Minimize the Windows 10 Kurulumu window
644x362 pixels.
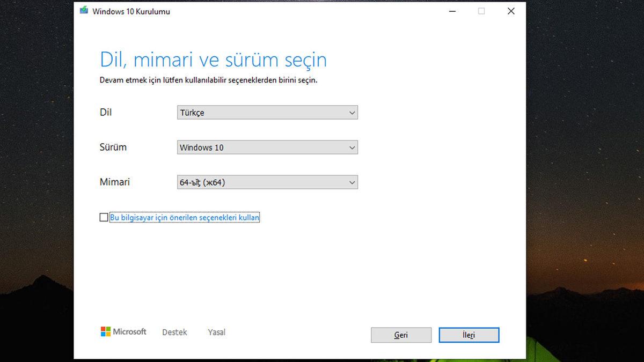pyautogui.click(x=452, y=11)
